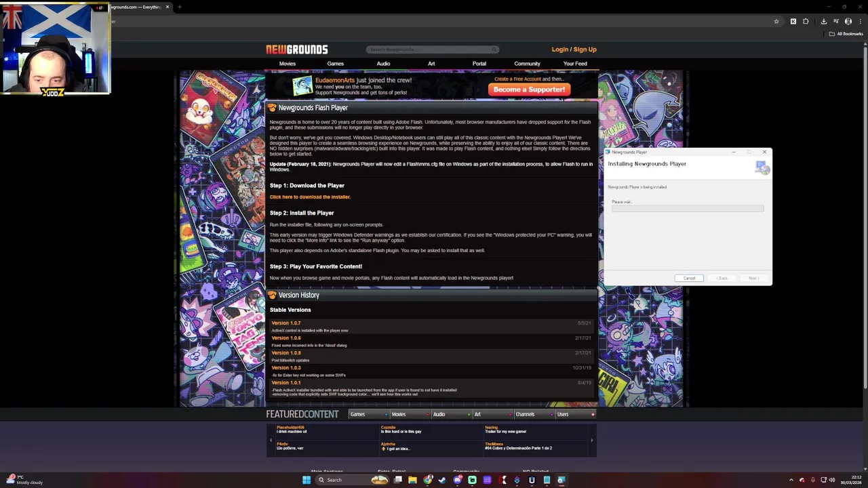The image size is (868, 488).
Task: Open the K extension in Chrome toolbar
Action: tap(793, 21)
